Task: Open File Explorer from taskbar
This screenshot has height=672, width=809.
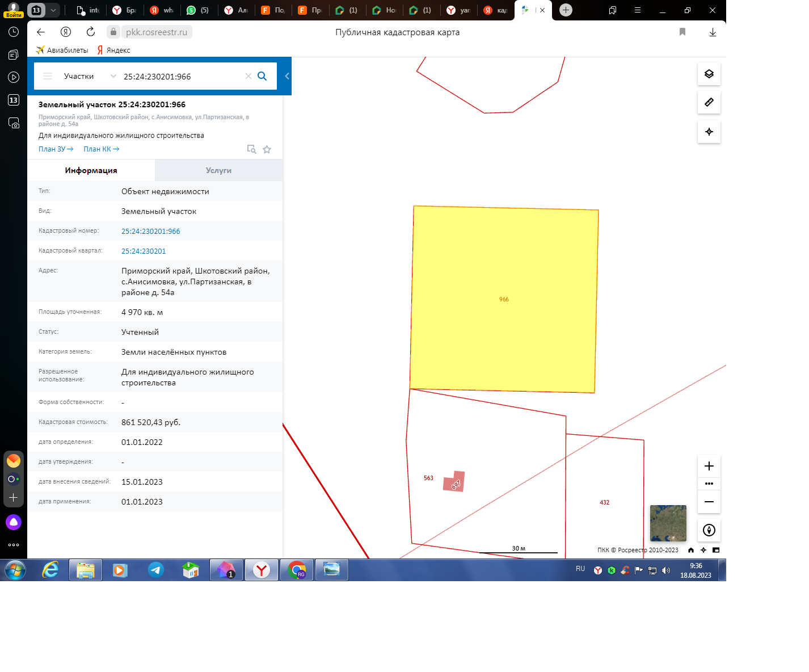Action: point(86,570)
